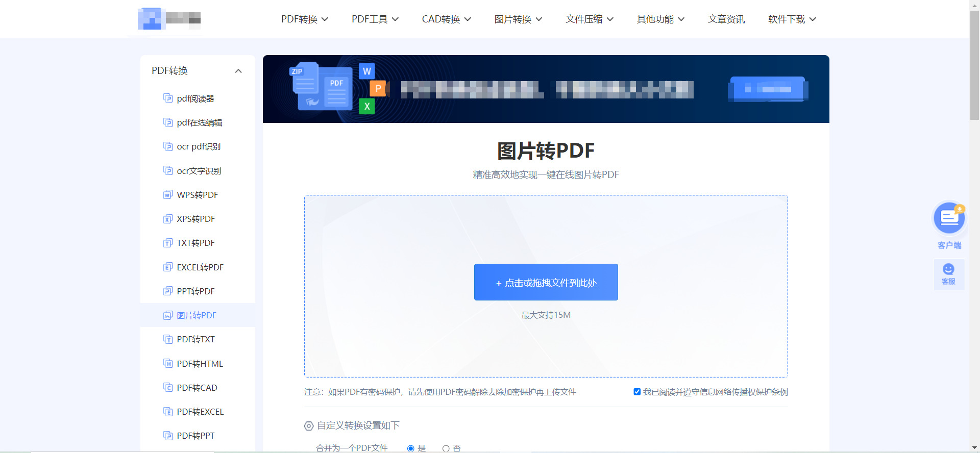Image resolution: width=980 pixels, height=453 pixels.
Task: Click the PDF转PPT icon
Action: click(x=168, y=436)
